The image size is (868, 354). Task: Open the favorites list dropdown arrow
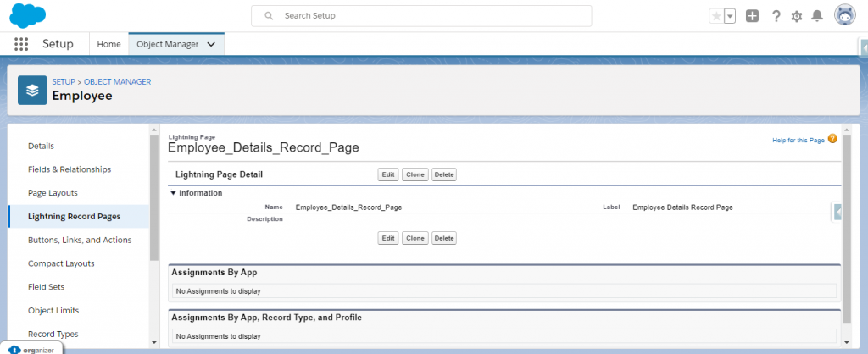tap(730, 16)
